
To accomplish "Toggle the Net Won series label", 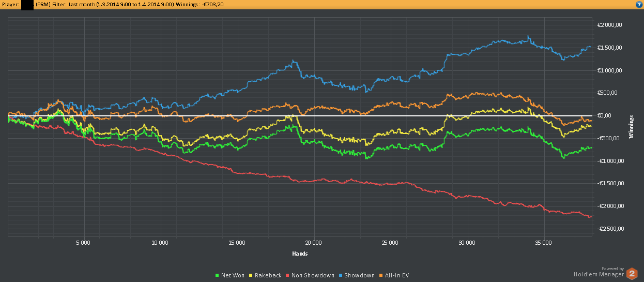I will (x=233, y=275).
